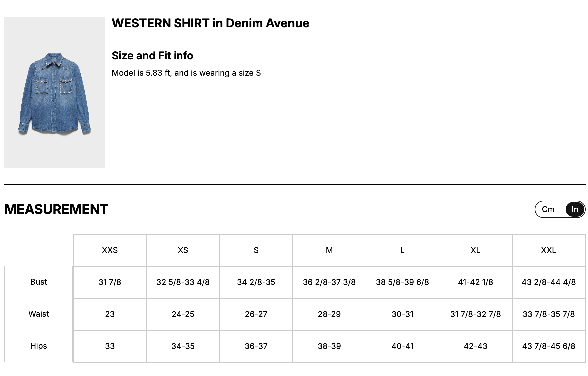Select bust cell 41-42 1/8 for XL
This screenshot has height=376, width=588.
click(x=476, y=282)
